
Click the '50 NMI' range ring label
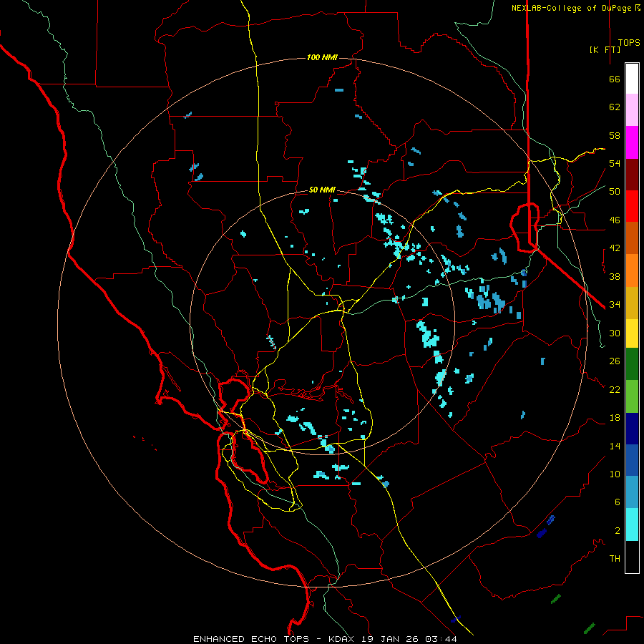(x=322, y=190)
